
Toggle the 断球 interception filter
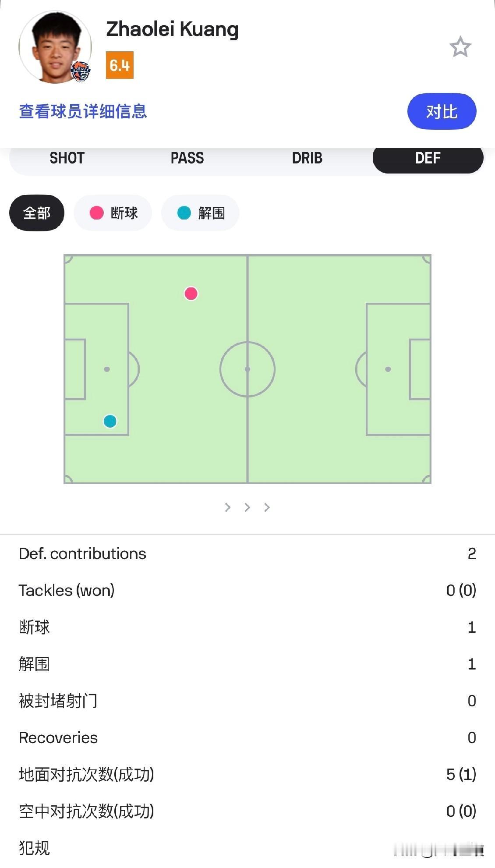[113, 213]
